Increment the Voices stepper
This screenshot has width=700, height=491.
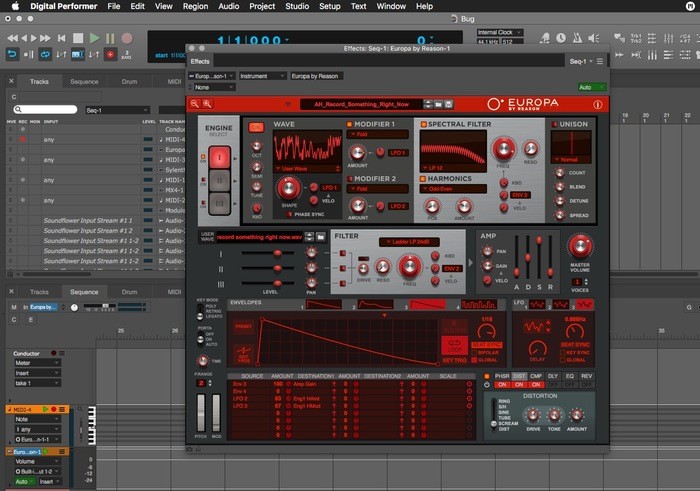click(x=586, y=280)
